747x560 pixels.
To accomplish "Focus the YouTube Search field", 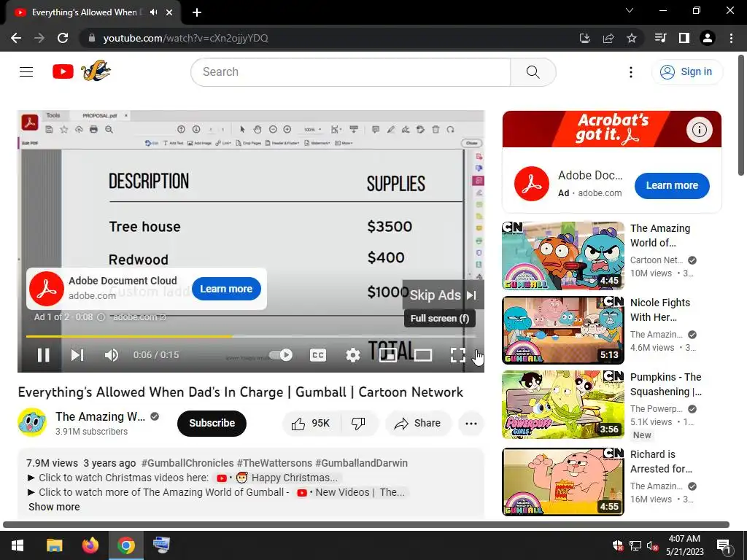I will coord(351,72).
